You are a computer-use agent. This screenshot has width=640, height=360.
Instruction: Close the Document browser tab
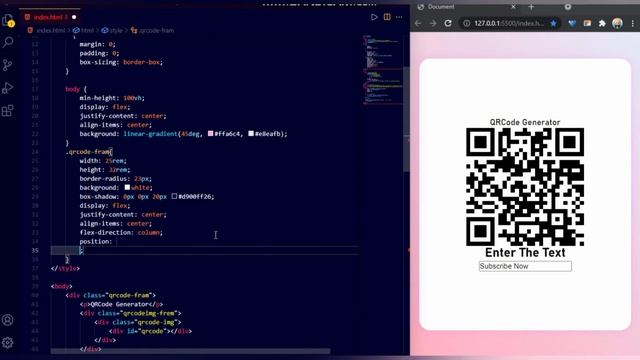513,7
